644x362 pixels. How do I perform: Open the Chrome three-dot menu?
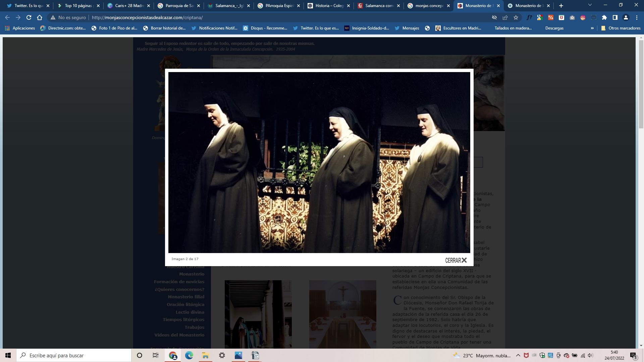click(x=637, y=17)
